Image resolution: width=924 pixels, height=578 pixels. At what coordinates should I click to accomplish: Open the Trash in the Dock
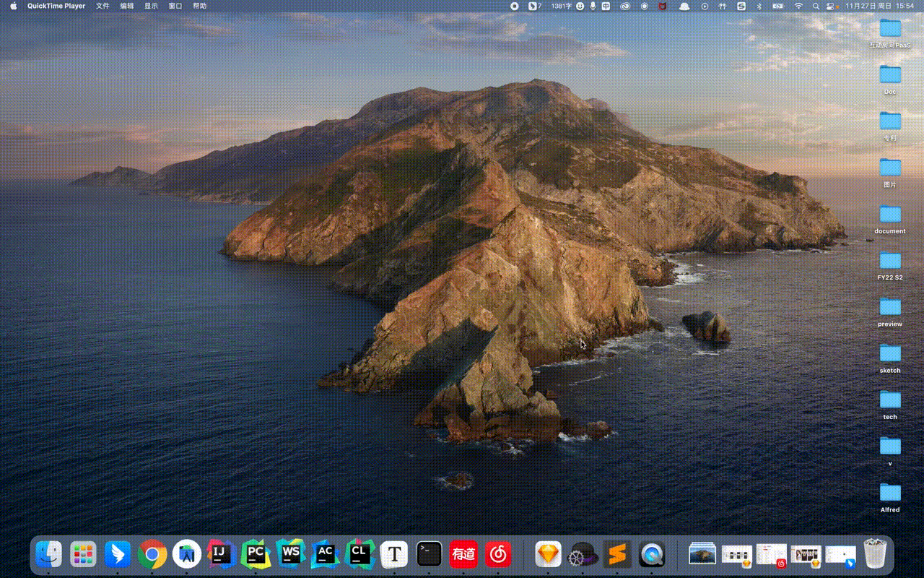(875, 554)
